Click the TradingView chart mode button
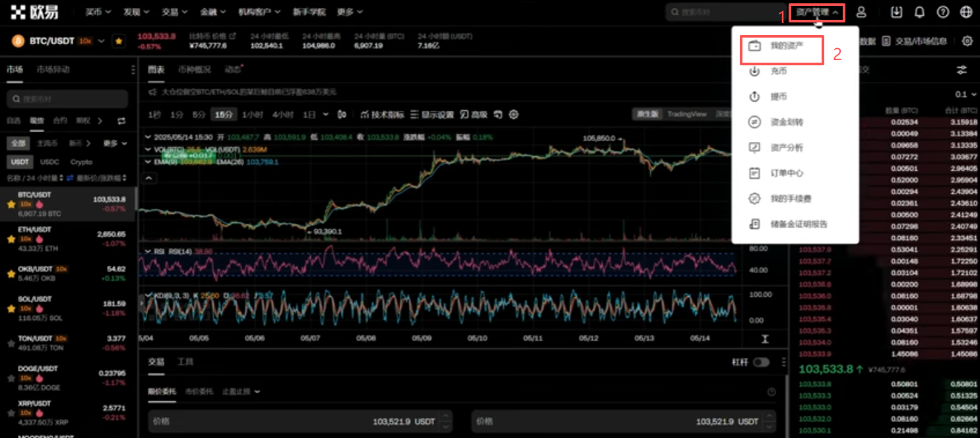 tap(686, 114)
